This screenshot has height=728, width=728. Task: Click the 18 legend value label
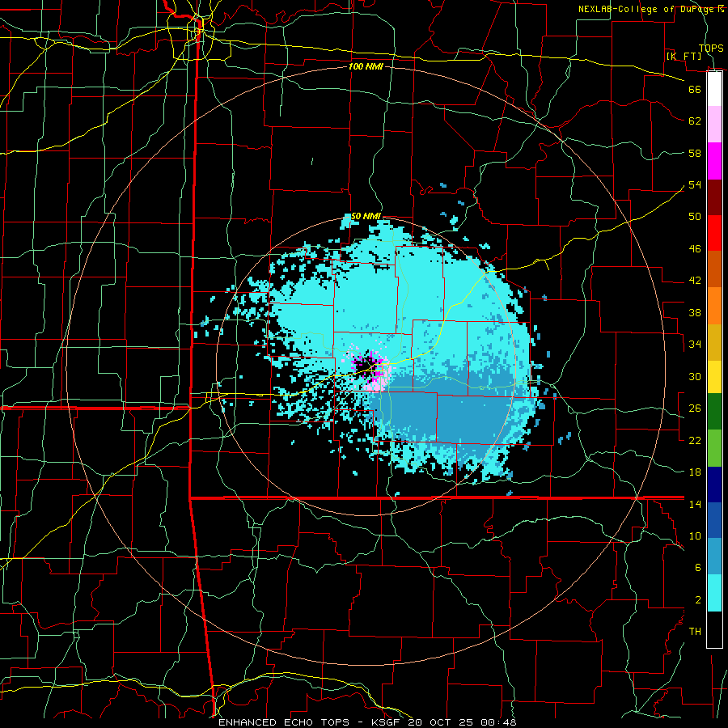tap(695, 472)
